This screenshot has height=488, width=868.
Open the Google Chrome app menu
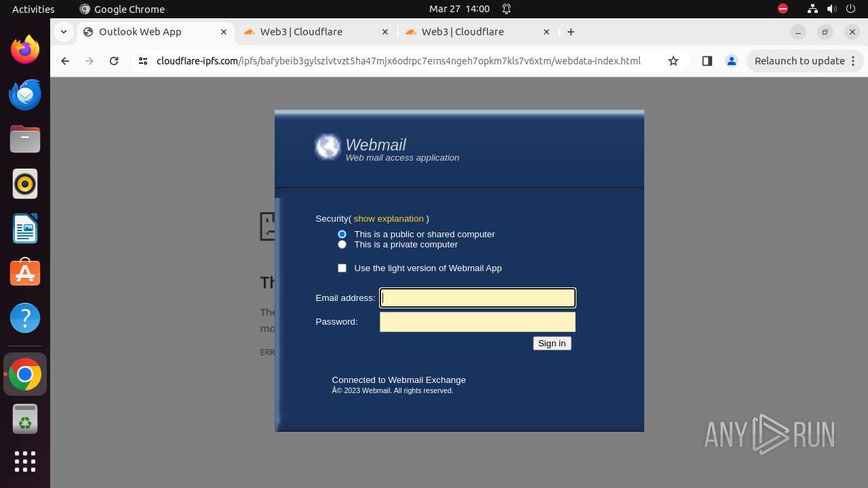click(x=122, y=9)
